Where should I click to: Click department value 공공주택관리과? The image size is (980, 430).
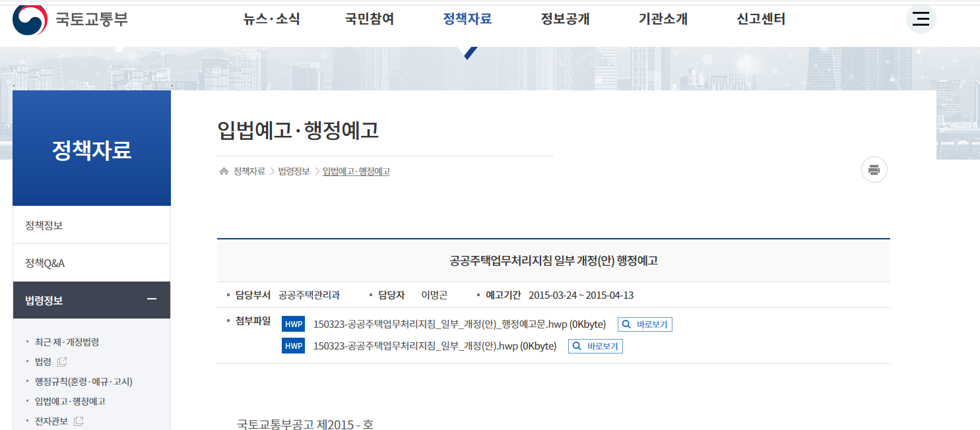coord(310,295)
